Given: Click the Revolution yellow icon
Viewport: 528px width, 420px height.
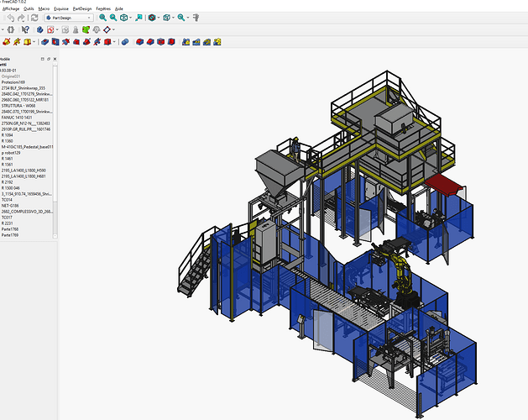Looking at the screenshot, I should [17, 42].
